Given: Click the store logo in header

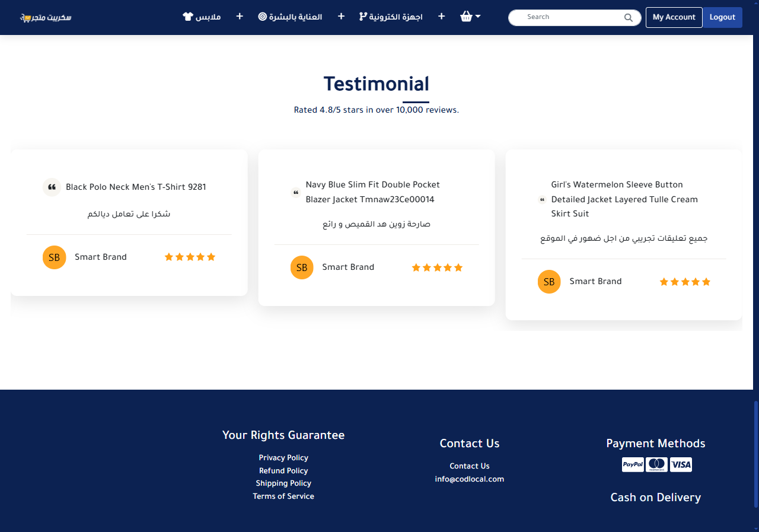Looking at the screenshot, I should [x=46, y=17].
